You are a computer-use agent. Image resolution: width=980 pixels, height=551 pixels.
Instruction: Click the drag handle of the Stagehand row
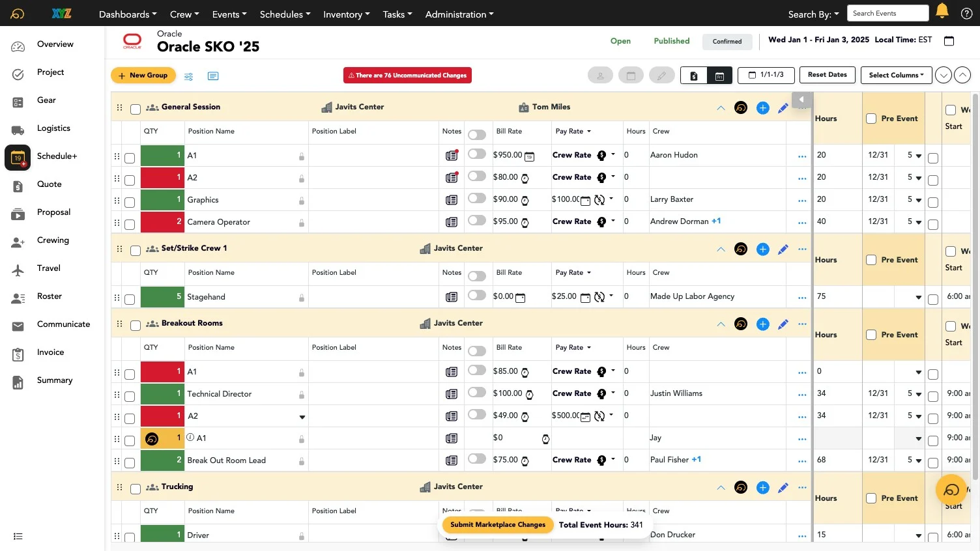click(x=117, y=298)
